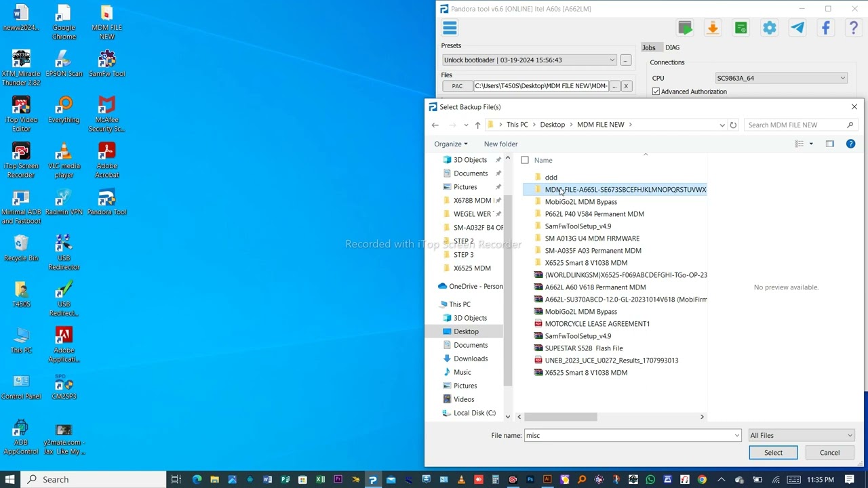Click the Select button
868x488 pixels.
(x=773, y=453)
